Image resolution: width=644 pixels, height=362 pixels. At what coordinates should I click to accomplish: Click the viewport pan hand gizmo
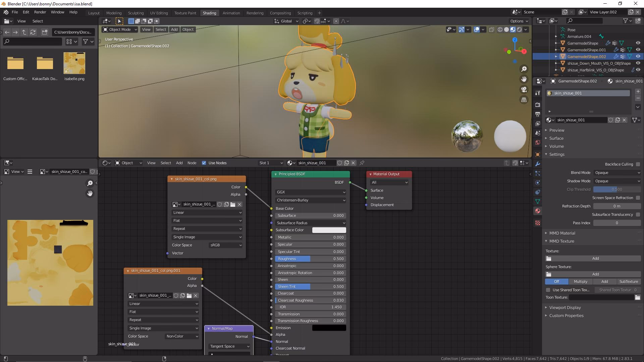tap(524, 79)
